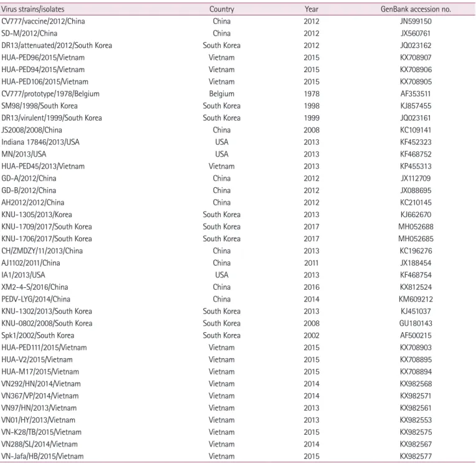This screenshot has height=464, width=476.
Task: Select strain VN-Jafa/HB/2015/Vietnam
Action: pos(42,457)
